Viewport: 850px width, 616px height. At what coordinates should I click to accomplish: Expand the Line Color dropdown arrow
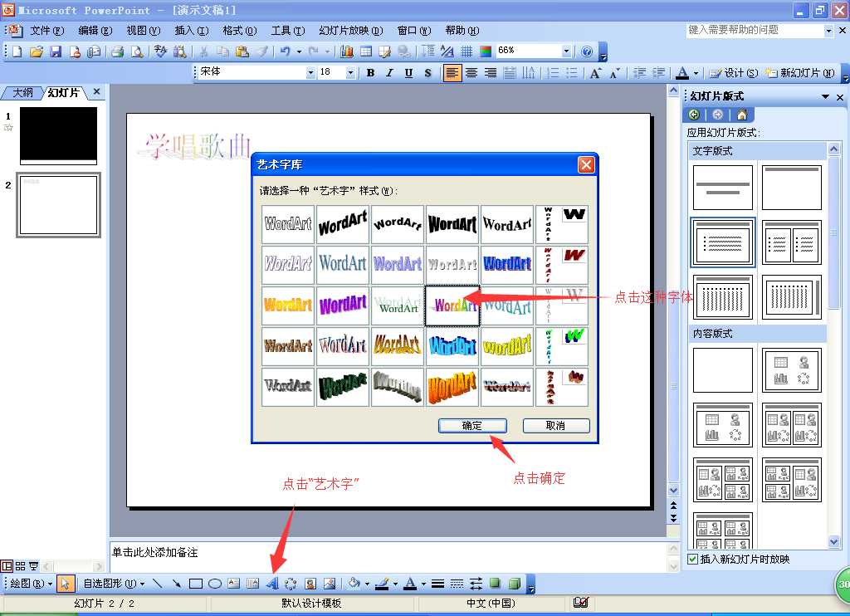[395, 584]
